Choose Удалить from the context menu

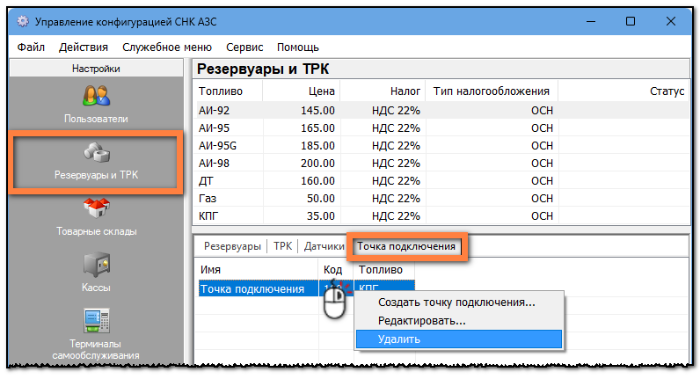click(459, 339)
